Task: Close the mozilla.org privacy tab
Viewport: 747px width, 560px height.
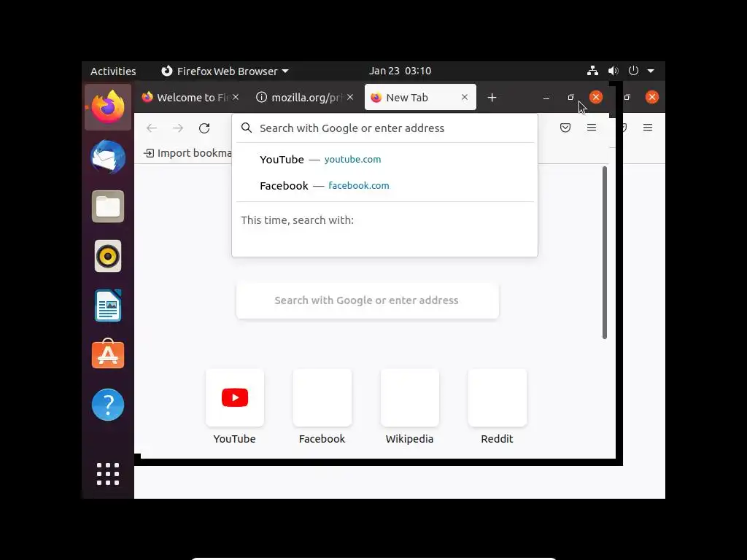Action: pos(350,97)
